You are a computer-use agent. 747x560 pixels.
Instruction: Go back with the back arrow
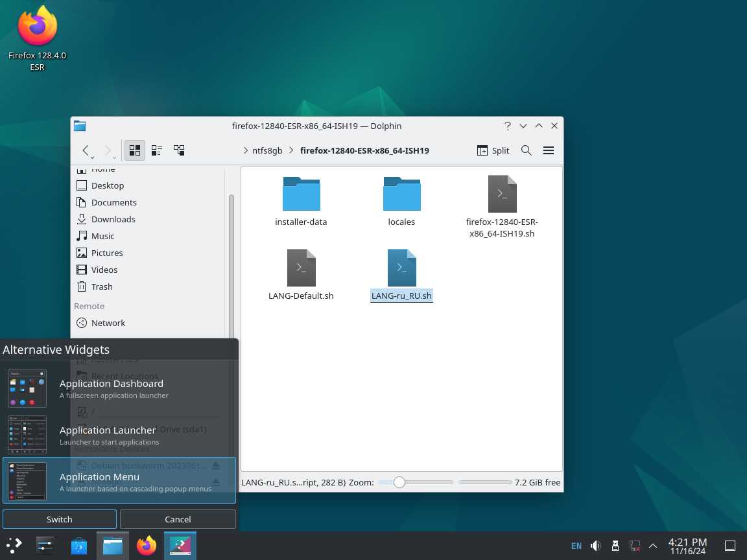[86, 150]
